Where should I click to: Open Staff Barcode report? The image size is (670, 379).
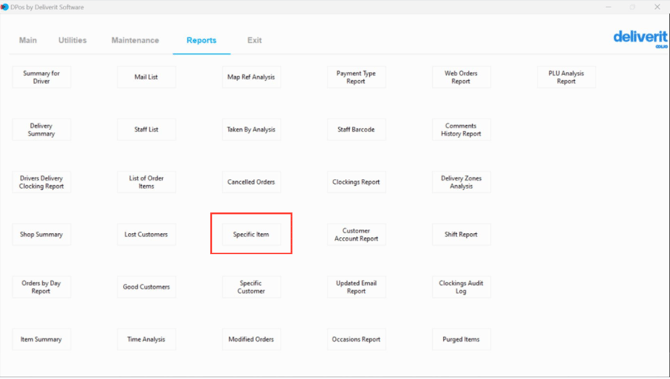pyautogui.click(x=356, y=129)
